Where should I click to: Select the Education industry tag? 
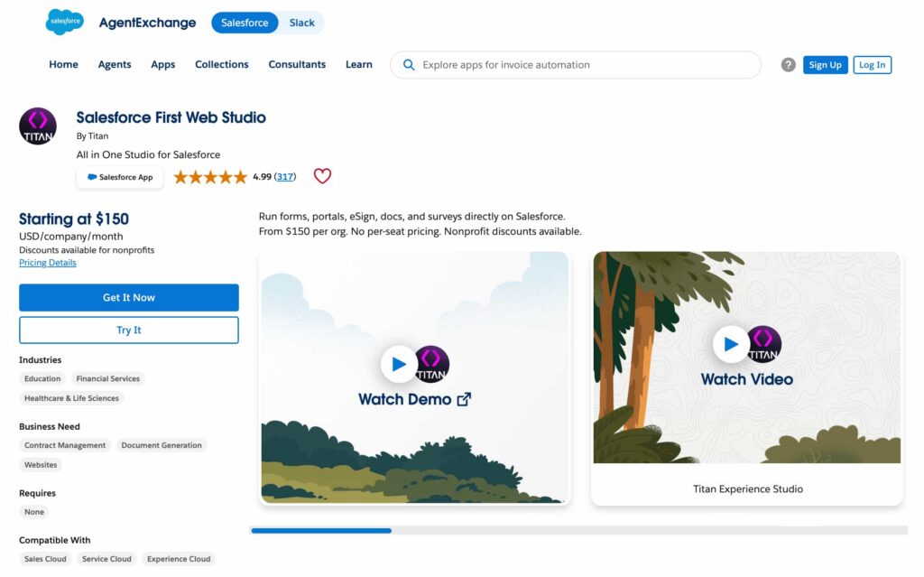(x=42, y=378)
